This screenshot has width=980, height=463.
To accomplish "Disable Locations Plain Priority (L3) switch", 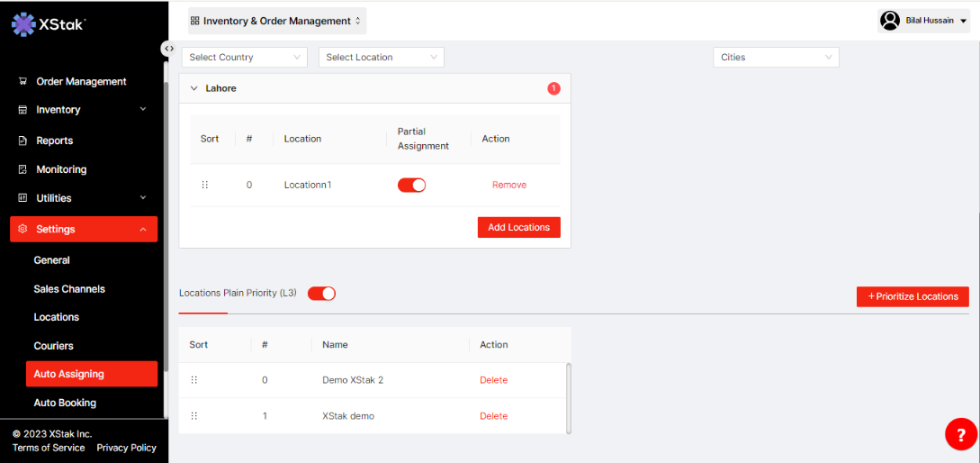I will [x=321, y=294].
